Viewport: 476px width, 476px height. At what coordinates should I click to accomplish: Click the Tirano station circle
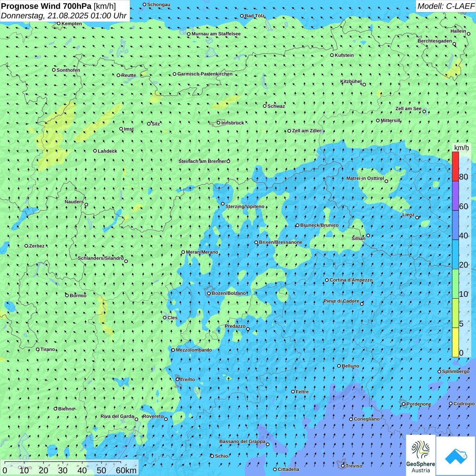click(x=38, y=350)
